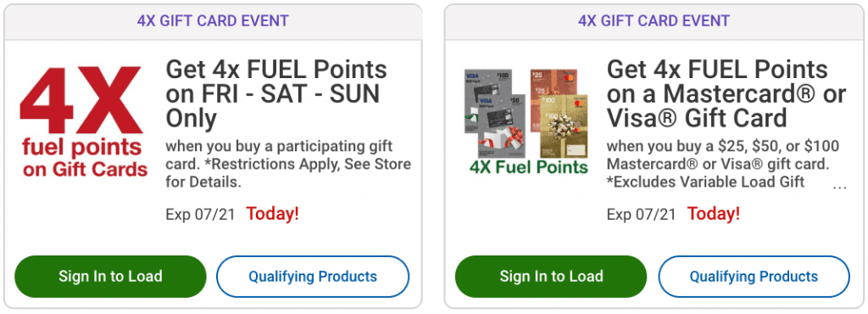Click the Today! label on the left coupon
868x314 pixels.
click(272, 214)
